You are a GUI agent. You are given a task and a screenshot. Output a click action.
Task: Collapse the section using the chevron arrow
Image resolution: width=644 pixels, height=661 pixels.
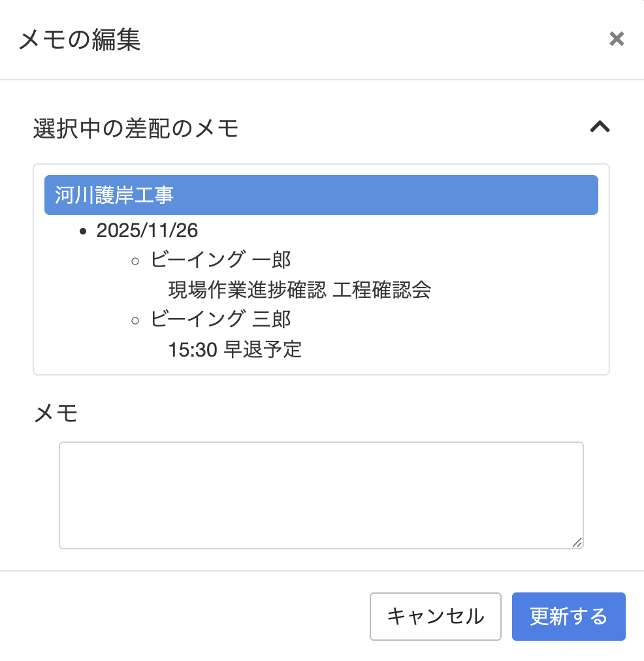coord(600,127)
